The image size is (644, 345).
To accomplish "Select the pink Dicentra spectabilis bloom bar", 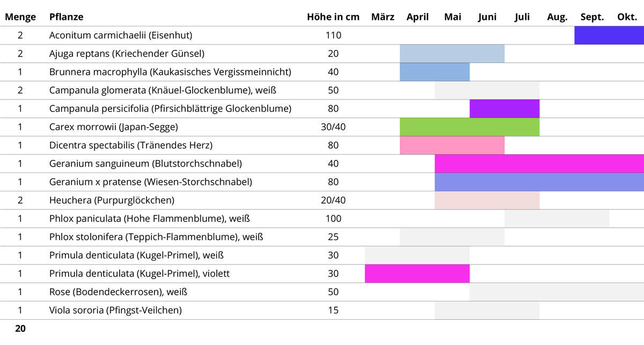I will click(452, 145).
